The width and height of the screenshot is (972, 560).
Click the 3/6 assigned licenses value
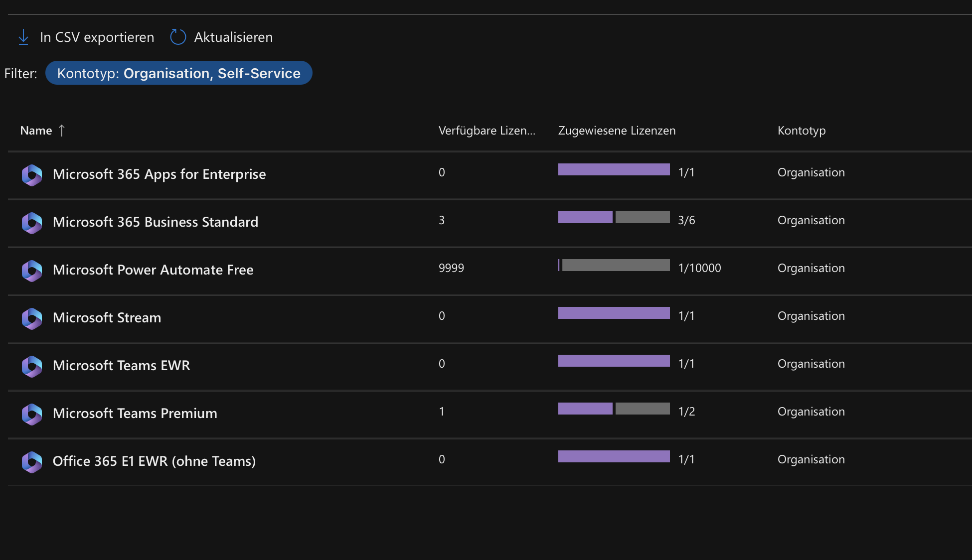point(686,220)
